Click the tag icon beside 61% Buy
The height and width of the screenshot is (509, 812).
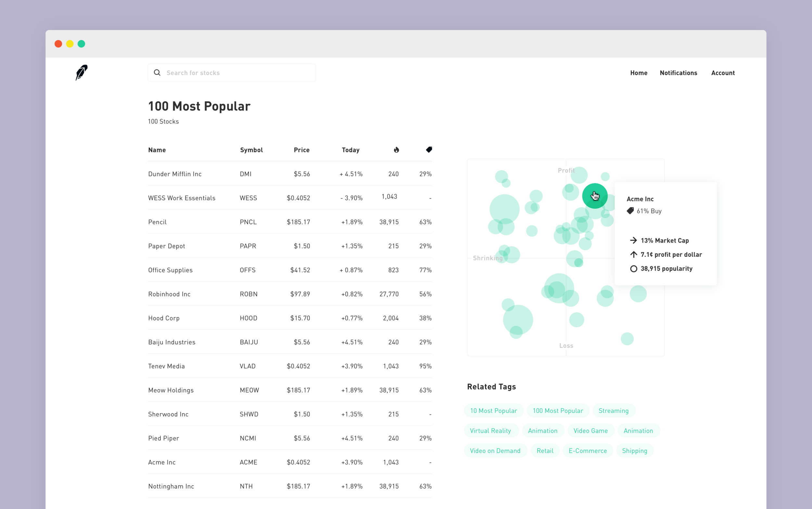click(630, 211)
